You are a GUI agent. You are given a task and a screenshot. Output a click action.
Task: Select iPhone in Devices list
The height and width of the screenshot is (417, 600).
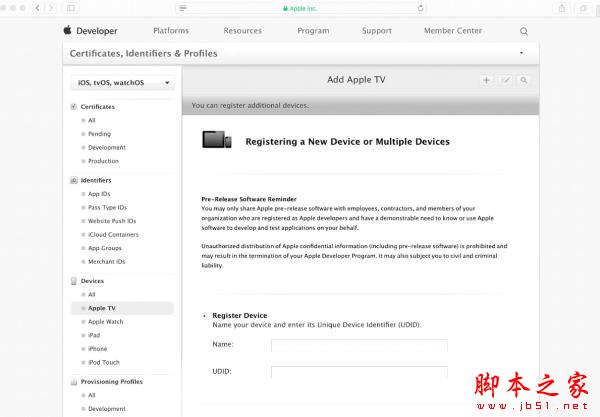click(x=98, y=349)
